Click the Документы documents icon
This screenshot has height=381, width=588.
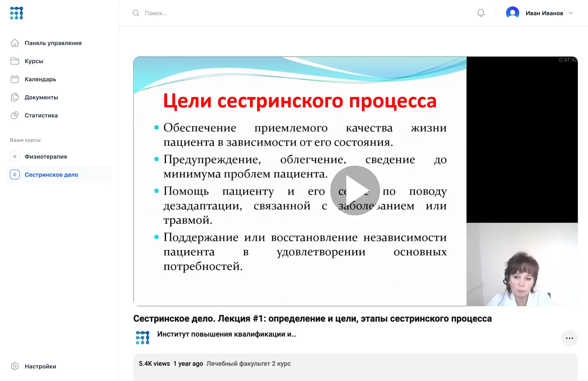15,97
